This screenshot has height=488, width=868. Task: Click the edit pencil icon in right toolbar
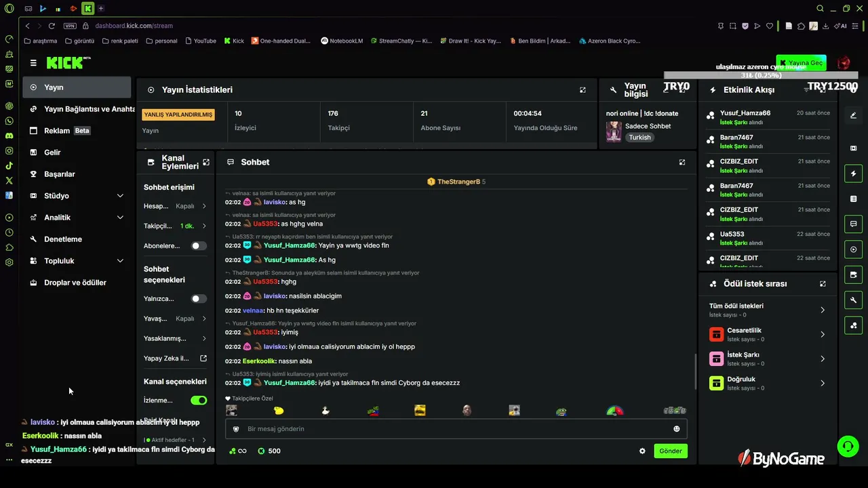coord(853,115)
